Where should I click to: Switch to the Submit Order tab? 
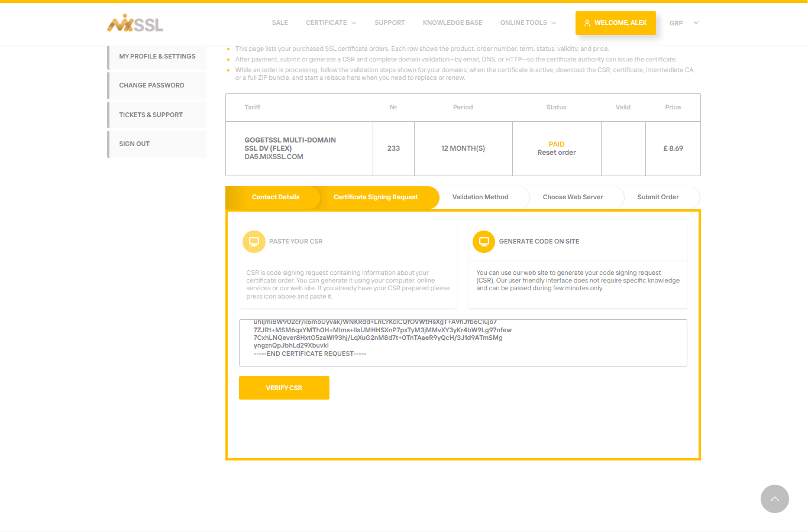[x=658, y=197]
